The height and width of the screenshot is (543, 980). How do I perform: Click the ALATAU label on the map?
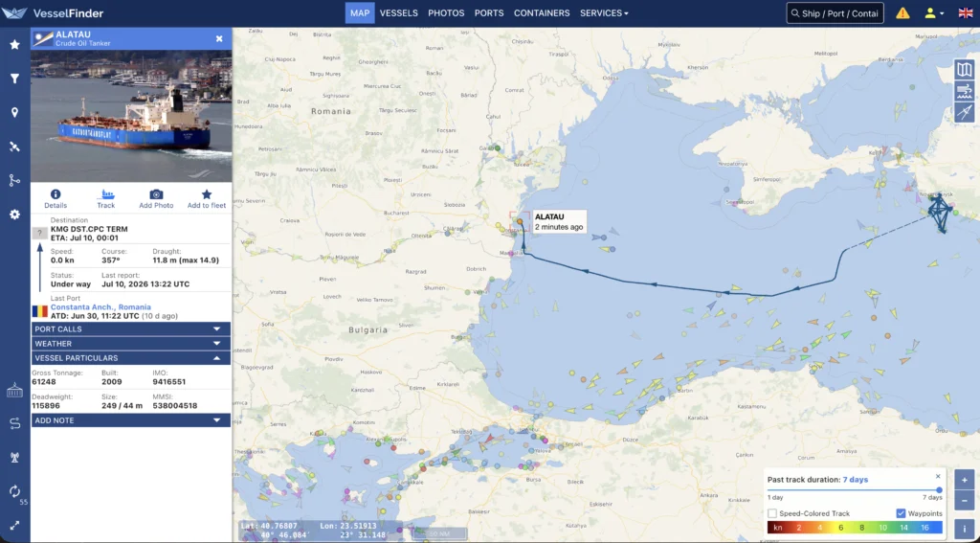click(x=549, y=217)
